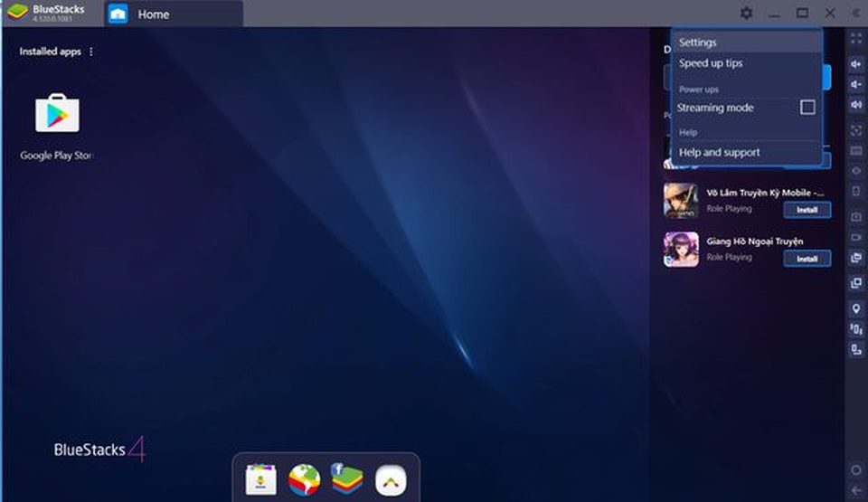Screen dimensions: 868x502
Task: Install Võ Lâm Truyền Kỳ Mobile game
Action: [807, 210]
